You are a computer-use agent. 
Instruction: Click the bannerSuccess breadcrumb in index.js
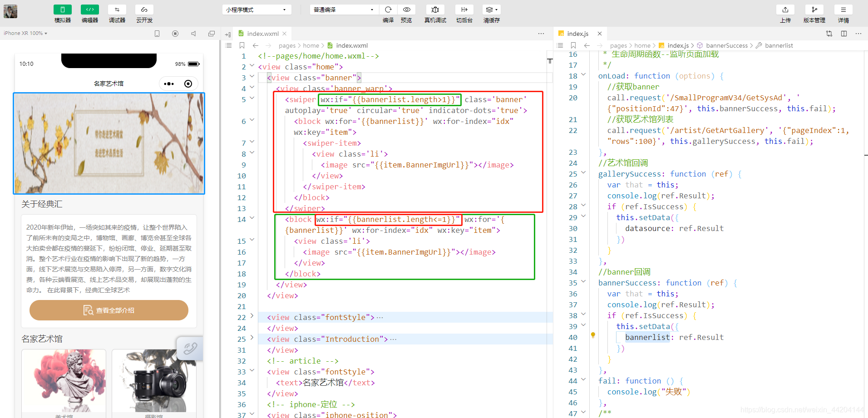click(x=726, y=45)
